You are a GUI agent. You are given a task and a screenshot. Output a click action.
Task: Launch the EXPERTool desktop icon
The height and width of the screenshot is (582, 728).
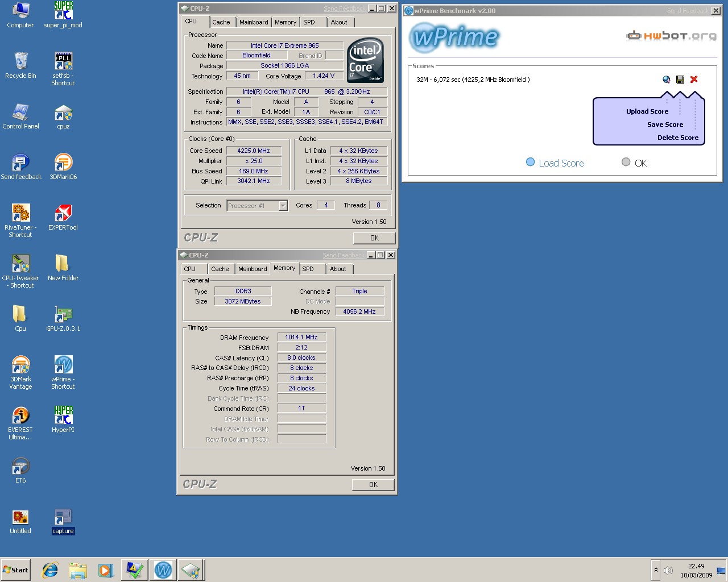63,218
